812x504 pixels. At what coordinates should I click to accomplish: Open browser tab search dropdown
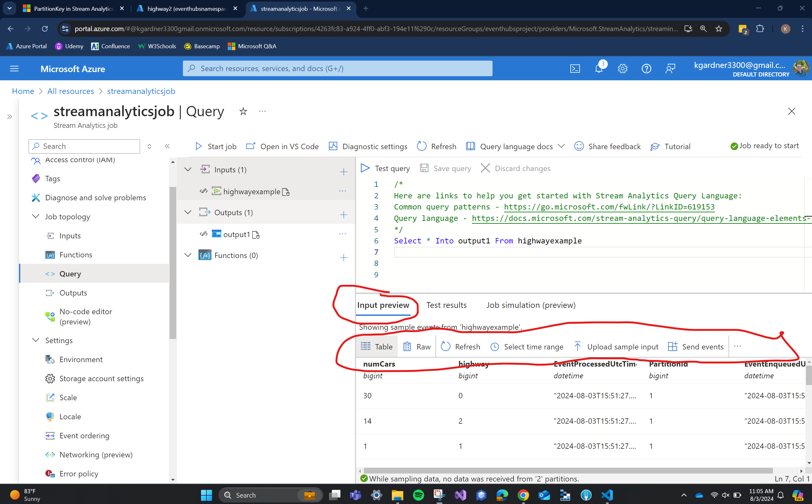[x=9, y=8]
